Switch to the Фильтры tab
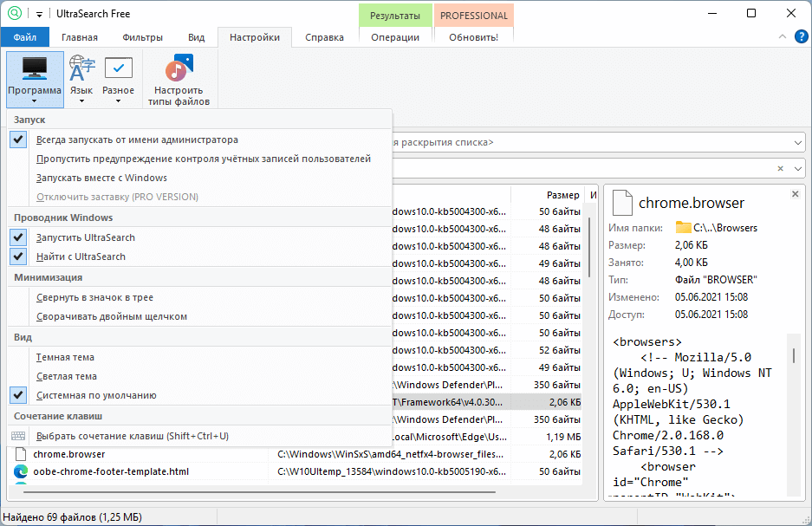Image resolution: width=812 pixels, height=526 pixels. point(142,37)
